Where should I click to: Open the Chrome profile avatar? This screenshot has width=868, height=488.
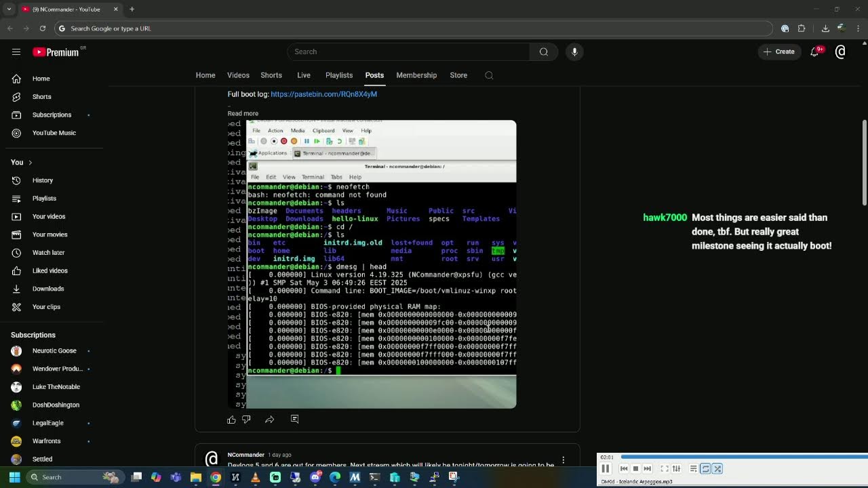point(842,28)
